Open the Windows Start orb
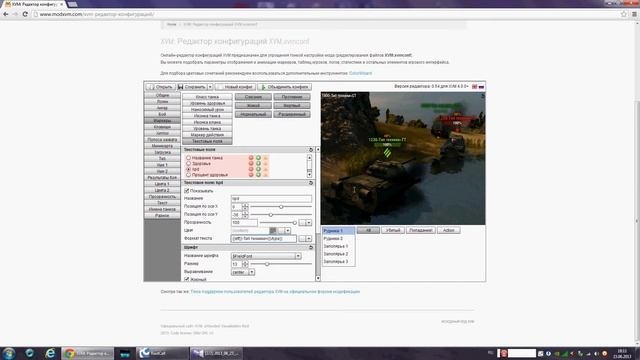Viewport: 640px width, 360px height. (x=9, y=353)
